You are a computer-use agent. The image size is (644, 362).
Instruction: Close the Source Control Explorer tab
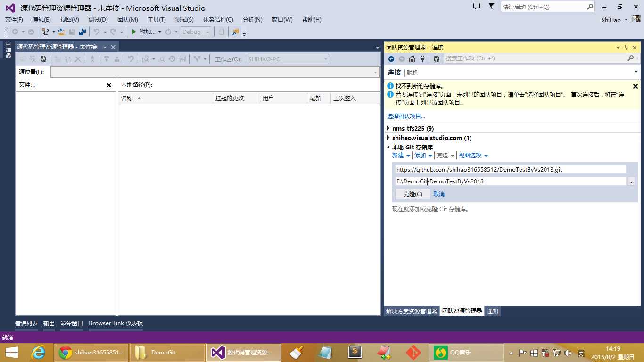pyautogui.click(x=113, y=47)
